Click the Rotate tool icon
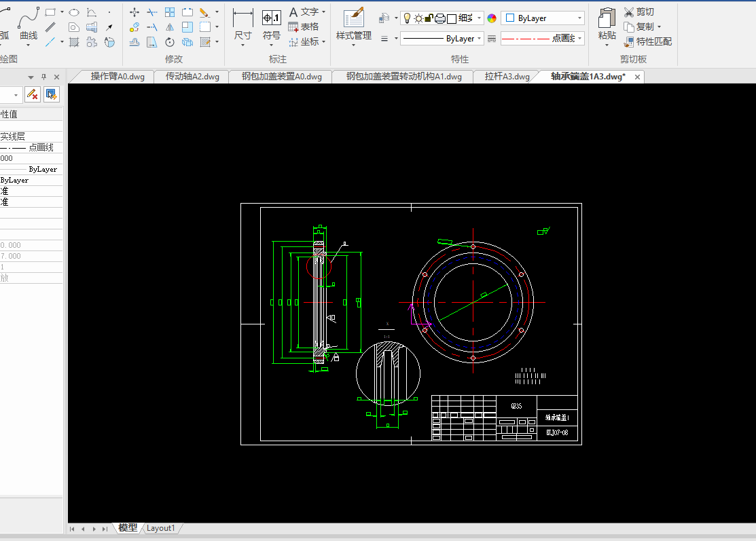Viewport: 756px width, 541px height. (x=170, y=42)
